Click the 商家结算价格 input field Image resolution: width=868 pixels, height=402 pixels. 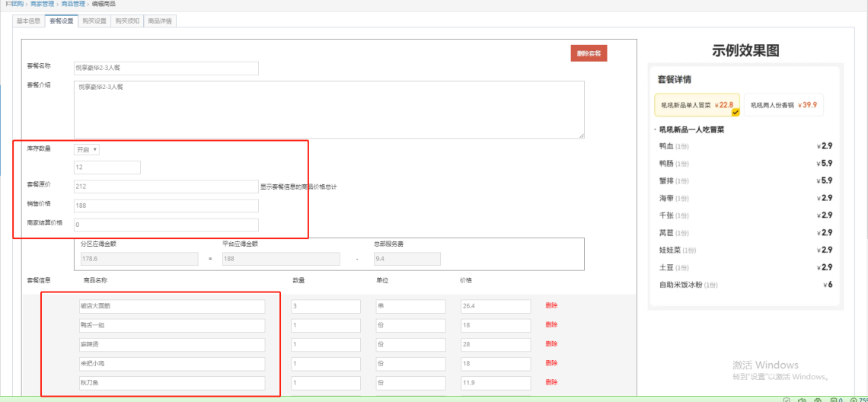[x=166, y=225]
